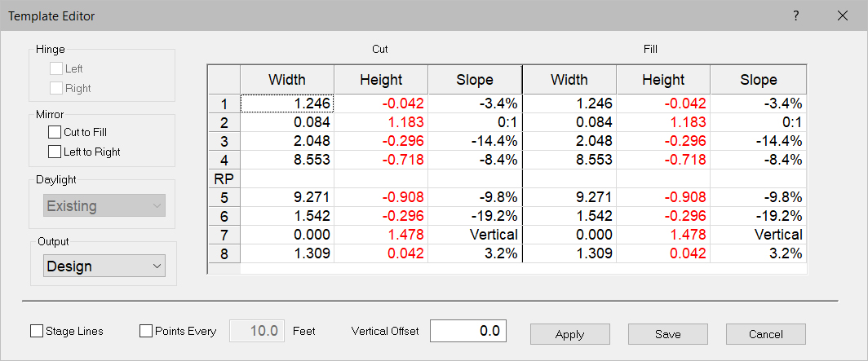Viewport: 868px width, 361px height.
Task: Cancel the template edits
Action: pos(765,334)
